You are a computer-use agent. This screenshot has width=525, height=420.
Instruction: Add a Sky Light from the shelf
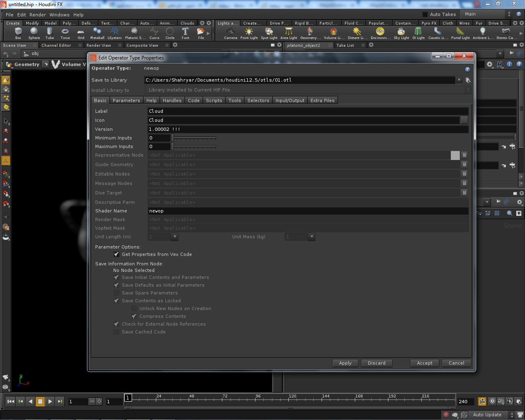pyautogui.click(x=401, y=33)
